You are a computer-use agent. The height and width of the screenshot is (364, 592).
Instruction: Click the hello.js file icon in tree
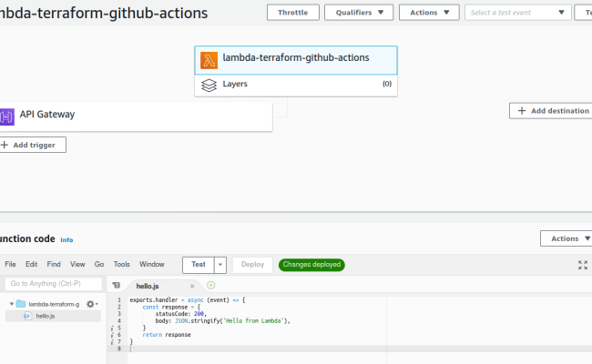[27, 316]
